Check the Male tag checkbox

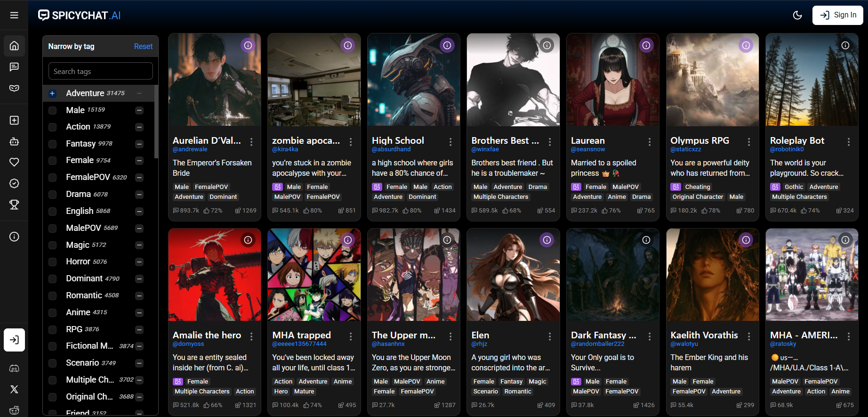point(53,110)
